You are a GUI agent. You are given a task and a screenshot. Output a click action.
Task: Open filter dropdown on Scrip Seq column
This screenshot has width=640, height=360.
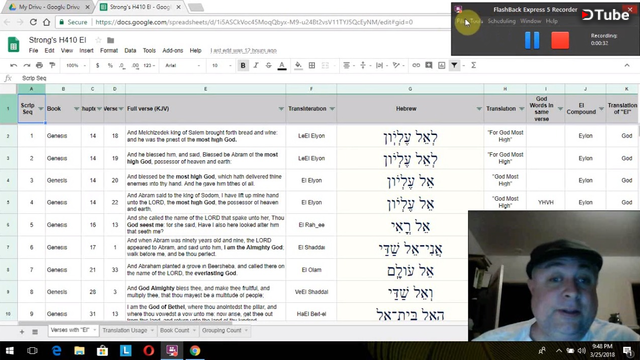click(41, 109)
